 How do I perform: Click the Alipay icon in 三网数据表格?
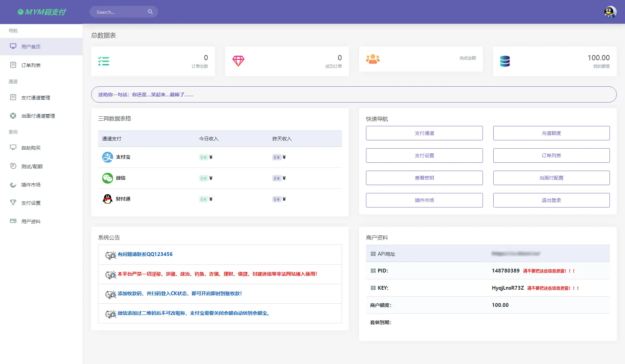point(107,157)
